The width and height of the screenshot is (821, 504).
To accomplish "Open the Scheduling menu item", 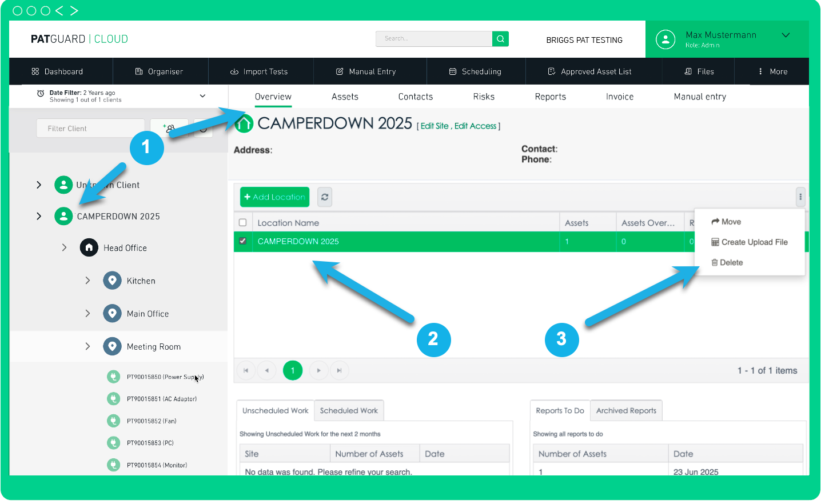I will click(x=475, y=71).
